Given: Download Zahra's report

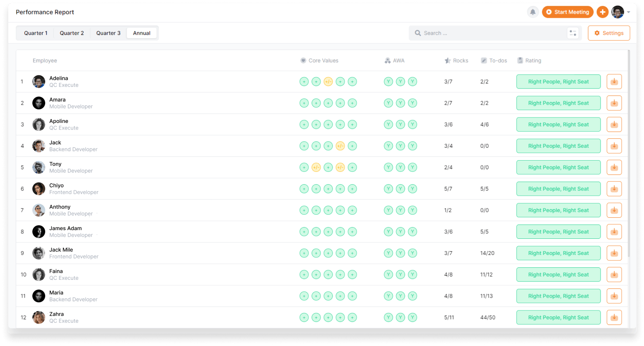Looking at the screenshot, I should coord(614,317).
